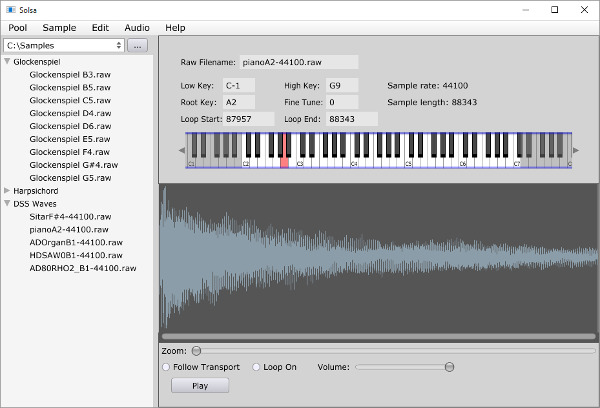Open the Audio menu
The height and width of the screenshot is (408, 600).
(137, 28)
